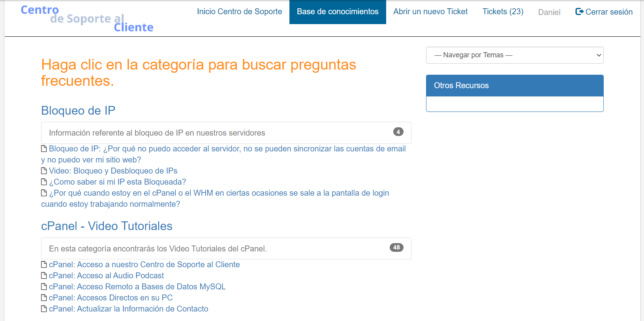This screenshot has height=321, width=644.
Task: Open the Bloqueo de IP category heading
Action: tap(78, 111)
